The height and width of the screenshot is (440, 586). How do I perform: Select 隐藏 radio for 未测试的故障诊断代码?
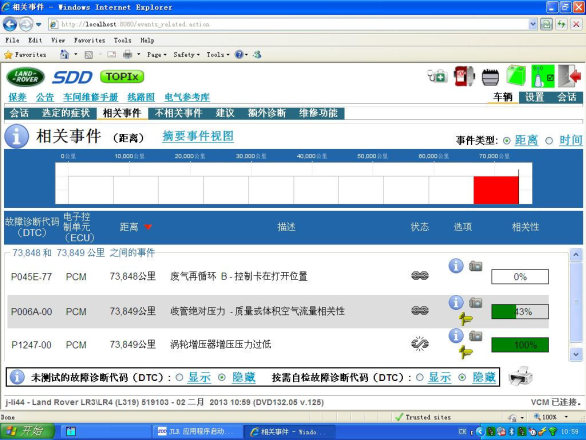[x=222, y=377]
